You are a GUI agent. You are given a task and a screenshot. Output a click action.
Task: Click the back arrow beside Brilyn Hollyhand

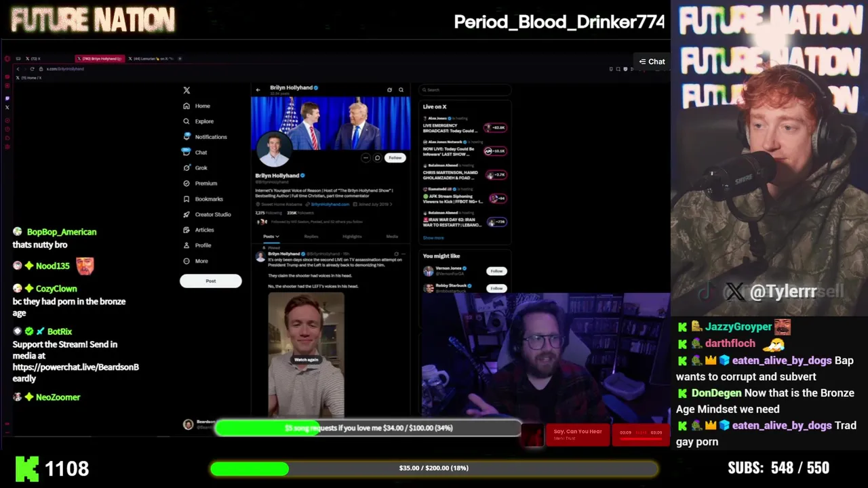tap(258, 89)
